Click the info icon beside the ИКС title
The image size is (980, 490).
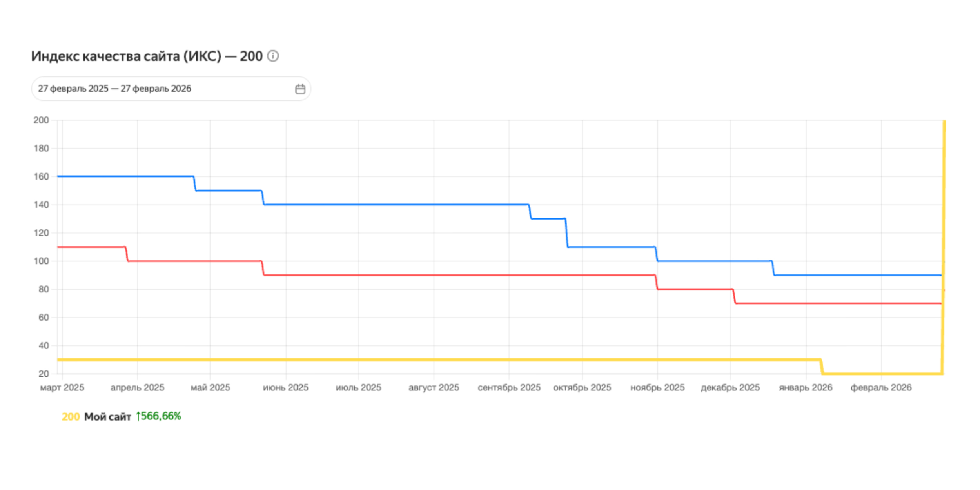tap(273, 56)
